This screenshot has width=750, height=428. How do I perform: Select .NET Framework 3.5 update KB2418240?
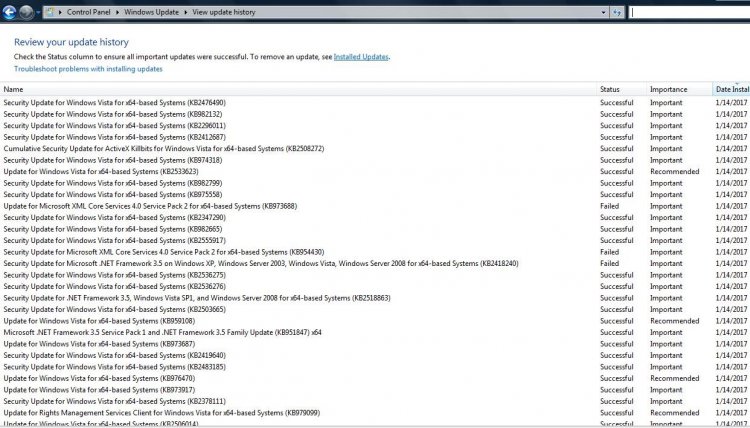point(375,263)
